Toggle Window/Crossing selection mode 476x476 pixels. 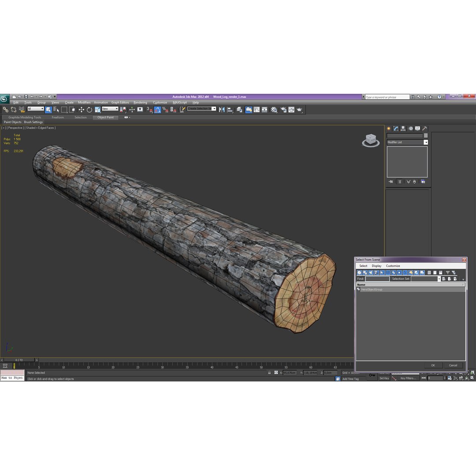(72, 110)
